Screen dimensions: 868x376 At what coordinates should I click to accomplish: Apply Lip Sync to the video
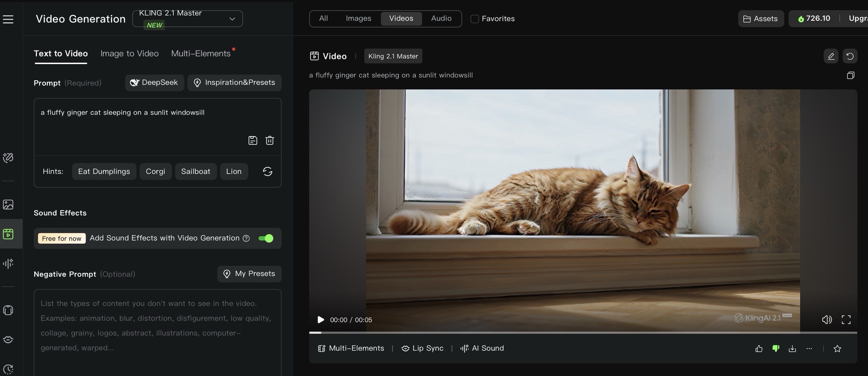coord(422,348)
